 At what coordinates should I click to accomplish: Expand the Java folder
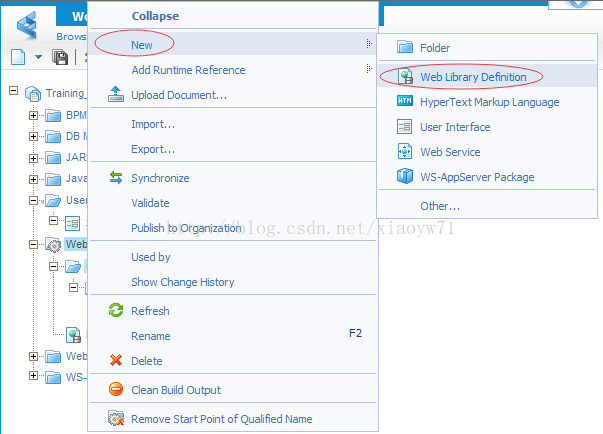[33, 179]
